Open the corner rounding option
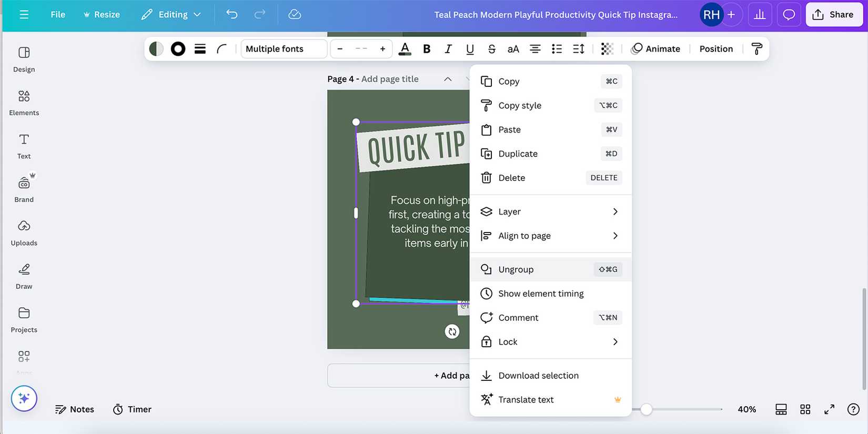 [221, 49]
